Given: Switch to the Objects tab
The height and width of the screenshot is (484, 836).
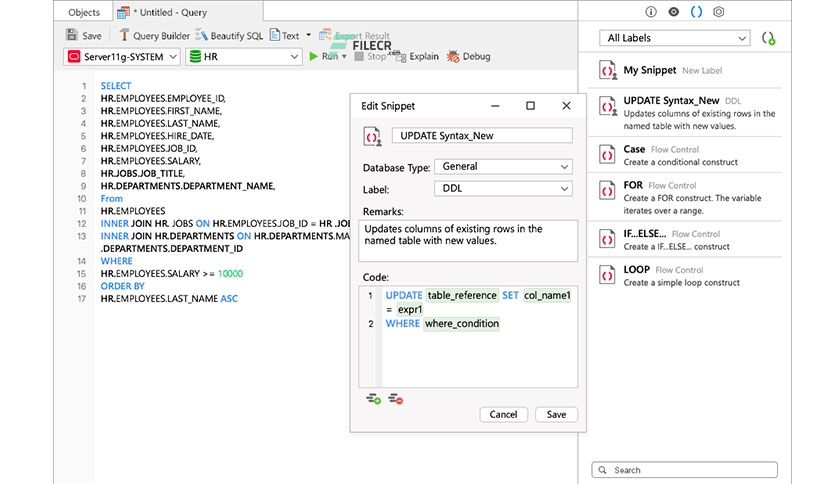Looking at the screenshot, I should (84, 12).
